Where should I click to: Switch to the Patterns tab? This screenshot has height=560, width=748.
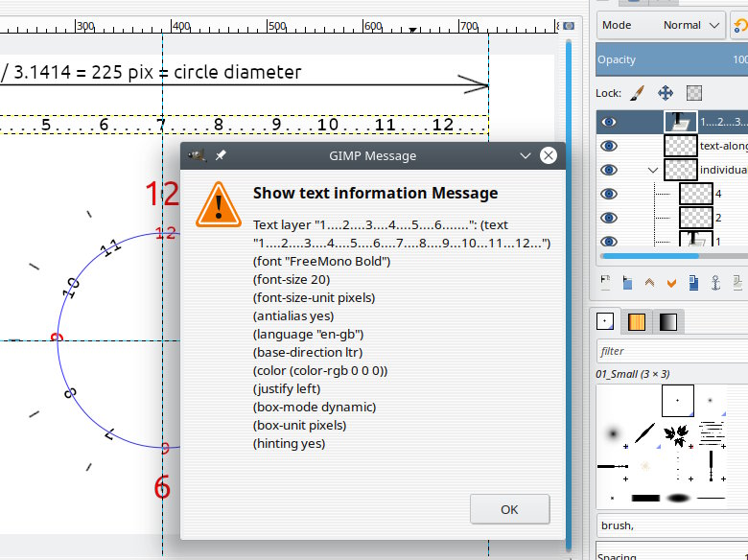[x=637, y=322]
